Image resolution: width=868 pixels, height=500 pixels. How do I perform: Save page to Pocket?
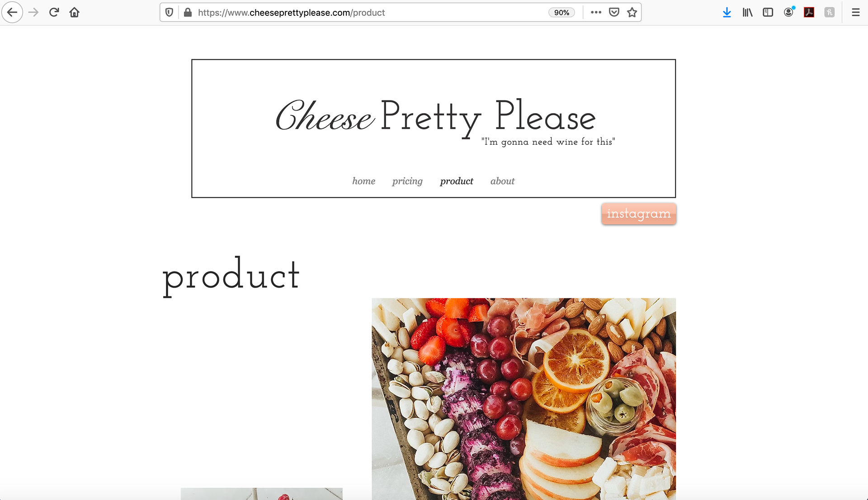click(614, 12)
